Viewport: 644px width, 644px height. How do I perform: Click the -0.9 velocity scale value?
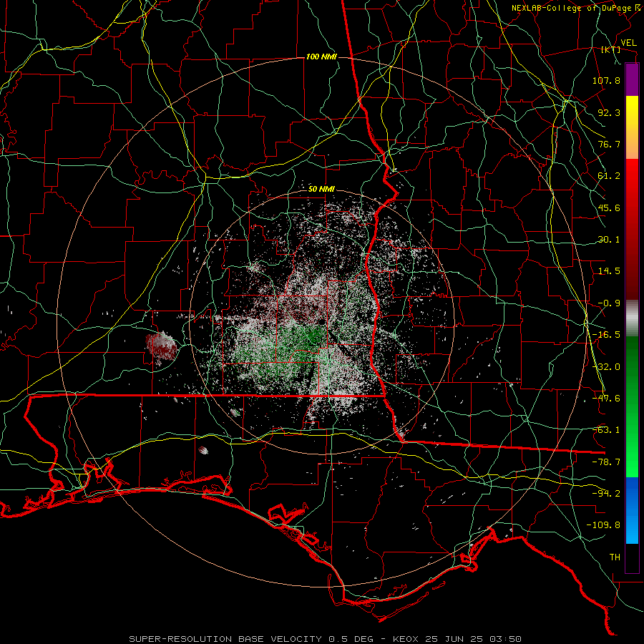click(x=609, y=303)
